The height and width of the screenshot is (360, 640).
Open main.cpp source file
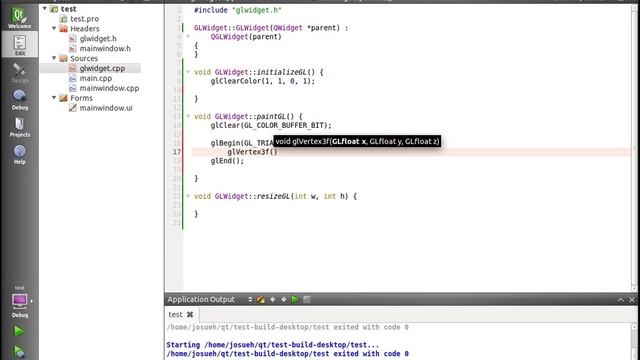coord(96,78)
